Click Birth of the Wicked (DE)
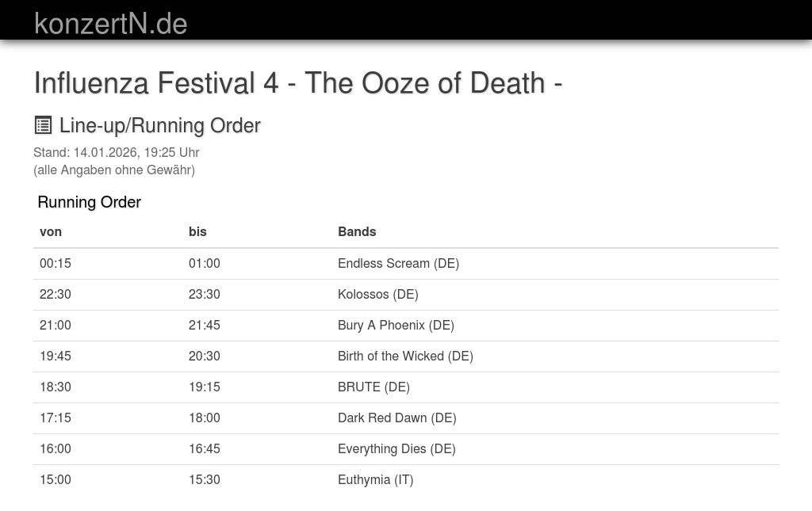The image size is (812, 511). click(x=405, y=356)
